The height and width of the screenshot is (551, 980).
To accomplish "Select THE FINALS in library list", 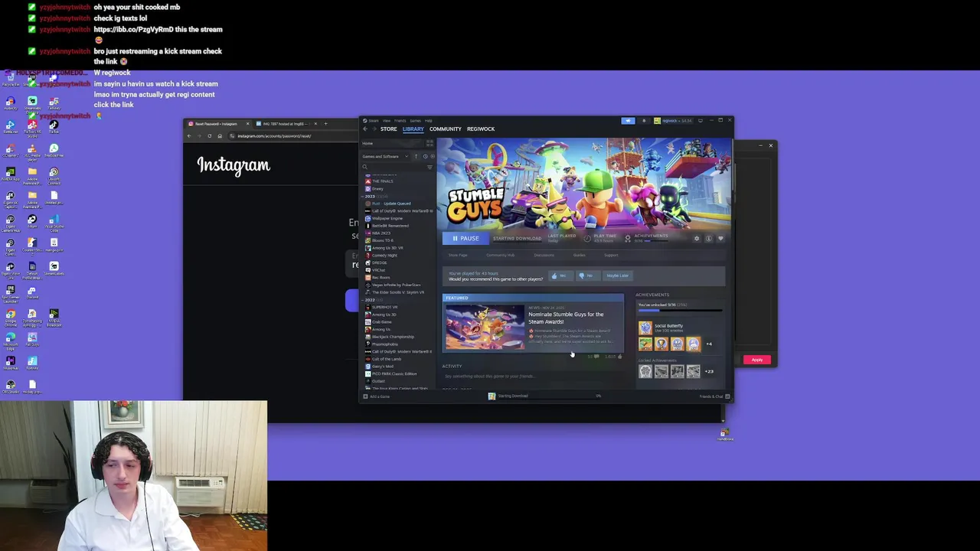I will pos(382,181).
